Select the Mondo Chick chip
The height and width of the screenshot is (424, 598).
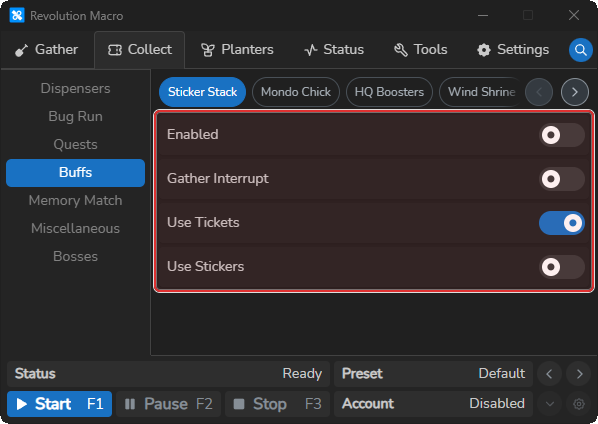(x=296, y=92)
